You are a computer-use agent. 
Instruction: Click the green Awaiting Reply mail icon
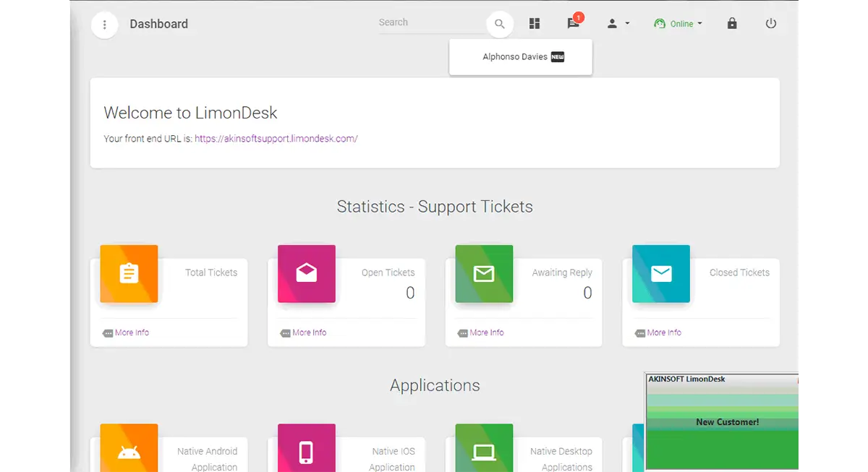click(484, 273)
